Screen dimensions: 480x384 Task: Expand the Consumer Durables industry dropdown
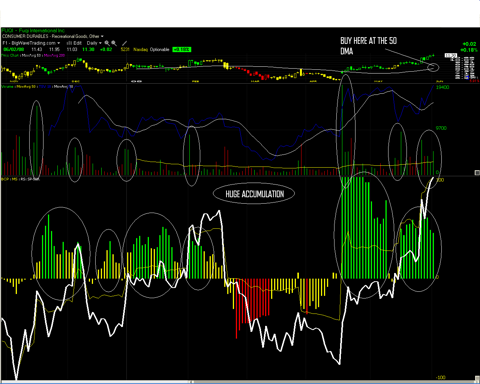click(x=53, y=36)
